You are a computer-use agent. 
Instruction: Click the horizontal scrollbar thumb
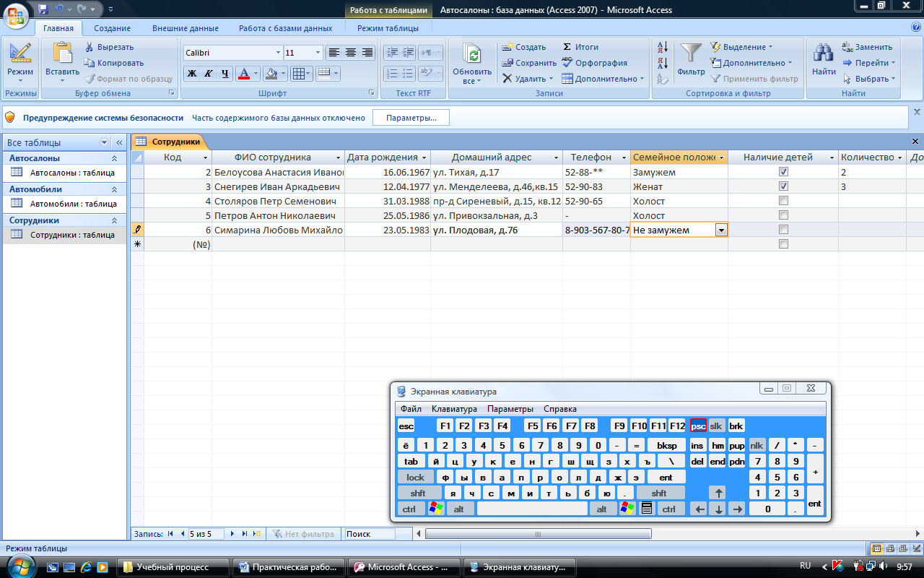(538, 534)
